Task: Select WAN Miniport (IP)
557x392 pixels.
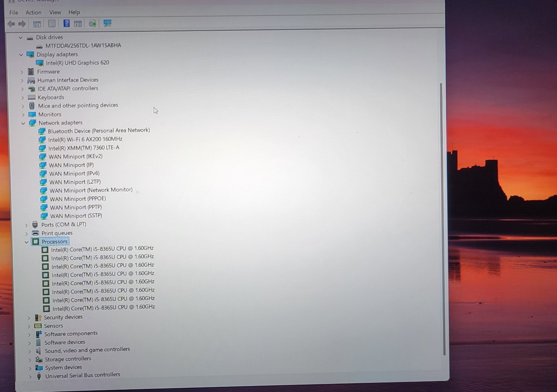Action: [x=71, y=165]
